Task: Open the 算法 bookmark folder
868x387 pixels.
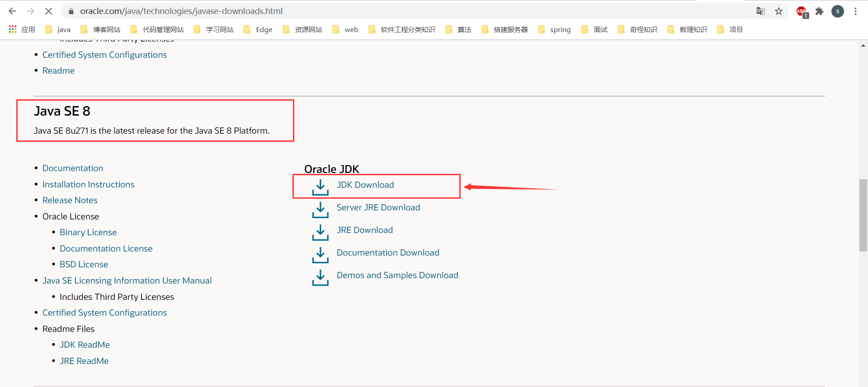Action: 458,29
